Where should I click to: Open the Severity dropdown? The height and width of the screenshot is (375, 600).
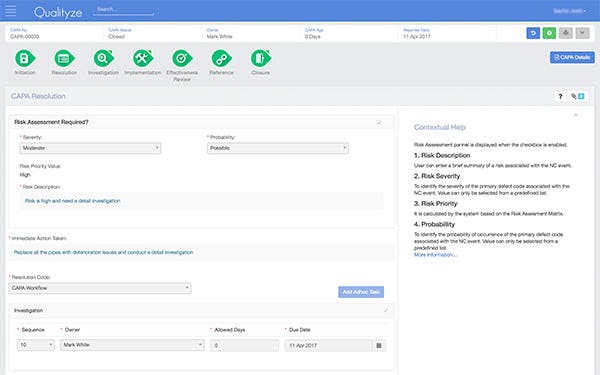(90, 148)
